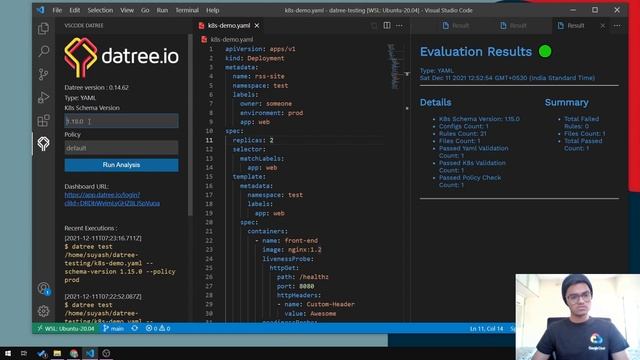Open editor More Actions ellipsis

pyautogui.click(x=399, y=25)
